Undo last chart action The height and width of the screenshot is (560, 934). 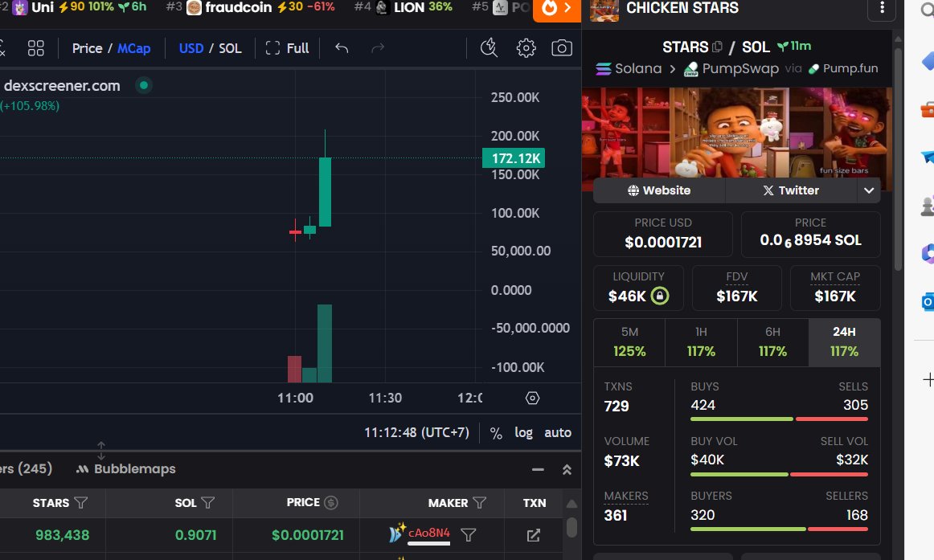pyautogui.click(x=342, y=48)
